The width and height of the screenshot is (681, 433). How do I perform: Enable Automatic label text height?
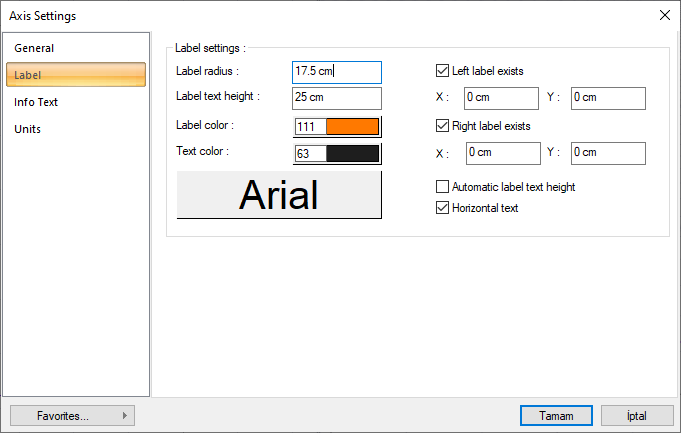[443, 187]
